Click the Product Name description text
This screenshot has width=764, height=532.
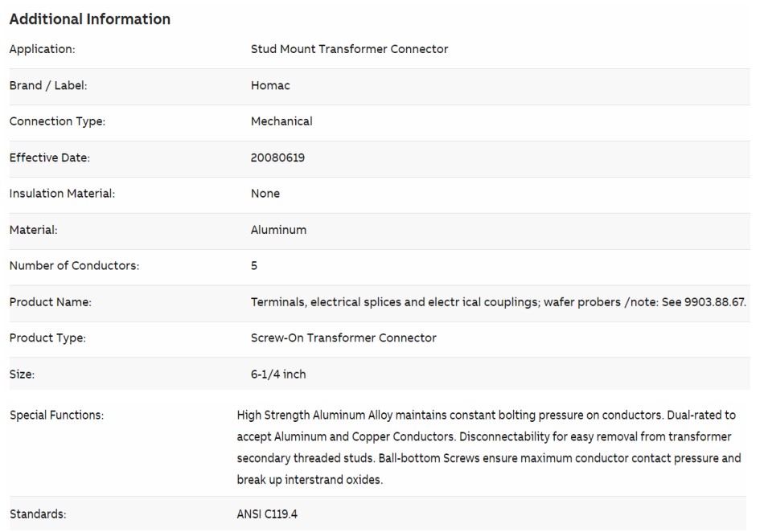(499, 302)
